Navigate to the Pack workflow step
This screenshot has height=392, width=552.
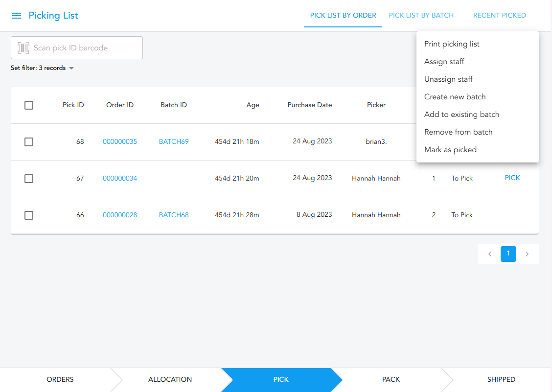click(x=391, y=379)
